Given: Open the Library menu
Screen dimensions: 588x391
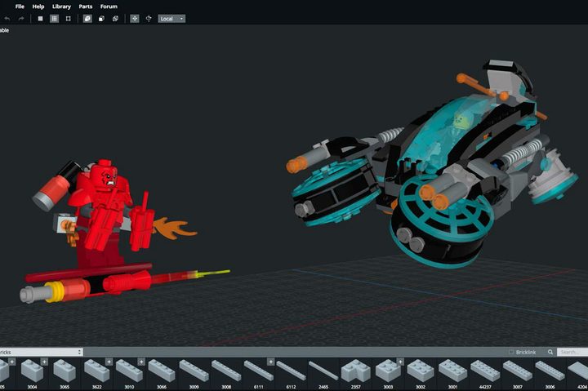Looking at the screenshot, I should [x=61, y=7].
